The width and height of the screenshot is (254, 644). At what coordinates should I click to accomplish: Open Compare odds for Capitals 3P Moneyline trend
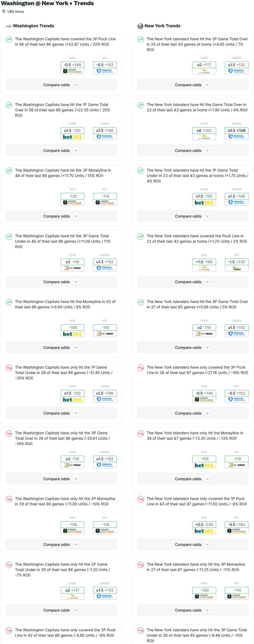tap(61, 216)
